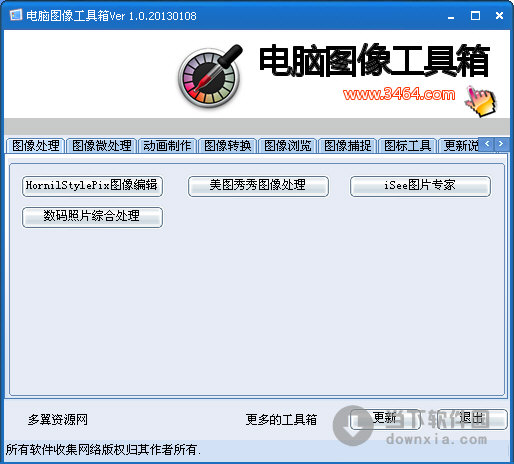This screenshot has width=514, height=464.
Task: Click status text 所有软件收集网络版权归其作者所有
Action: coord(103,449)
